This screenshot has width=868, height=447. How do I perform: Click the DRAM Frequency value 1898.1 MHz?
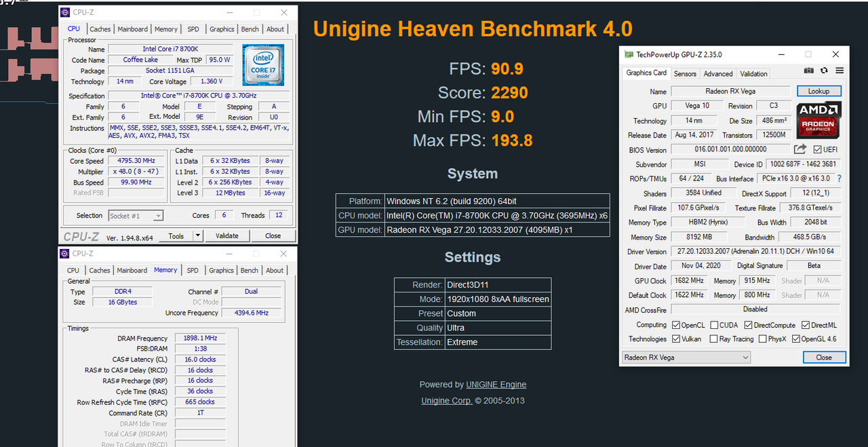199,338
